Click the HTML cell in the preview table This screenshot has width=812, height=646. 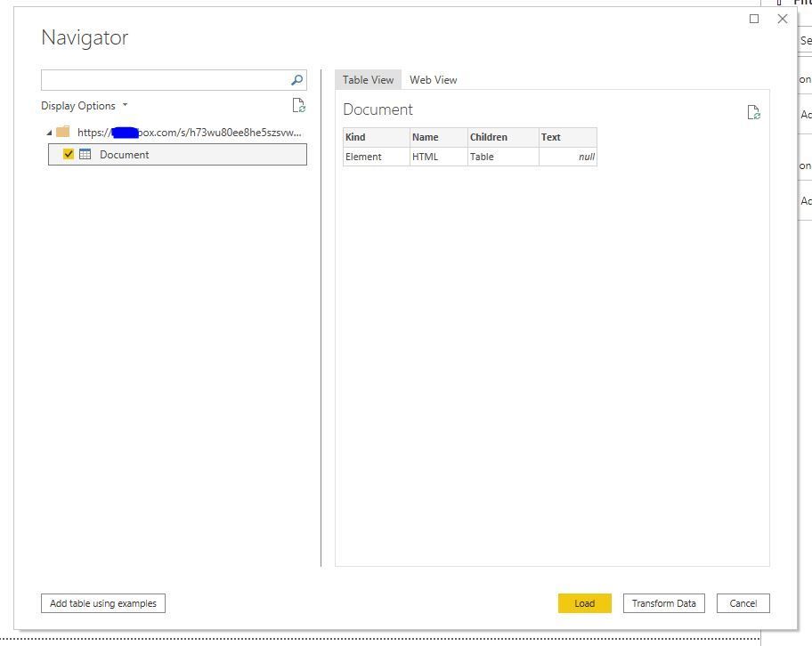point(427,156)
